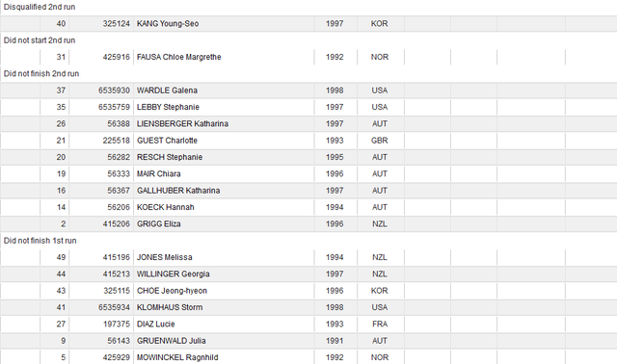
Task: Click the Disqualified 2nd run heading
Action: pos(40,7)
